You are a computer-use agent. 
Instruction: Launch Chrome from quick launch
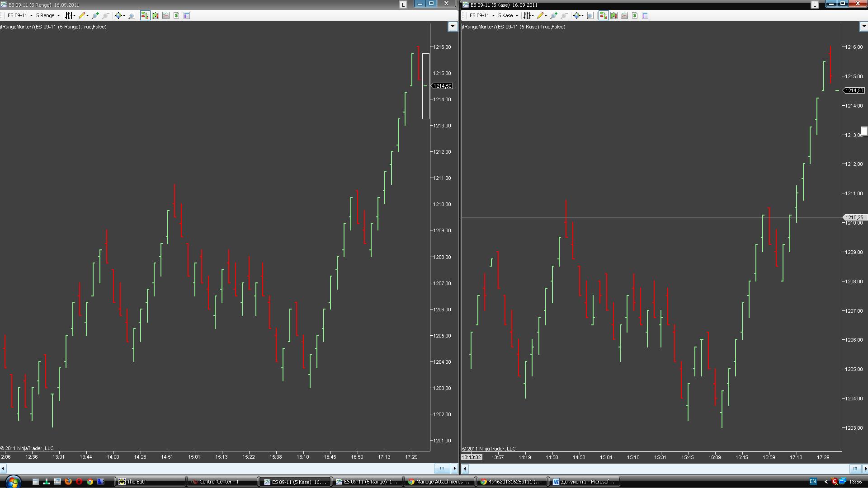point(90,482)
